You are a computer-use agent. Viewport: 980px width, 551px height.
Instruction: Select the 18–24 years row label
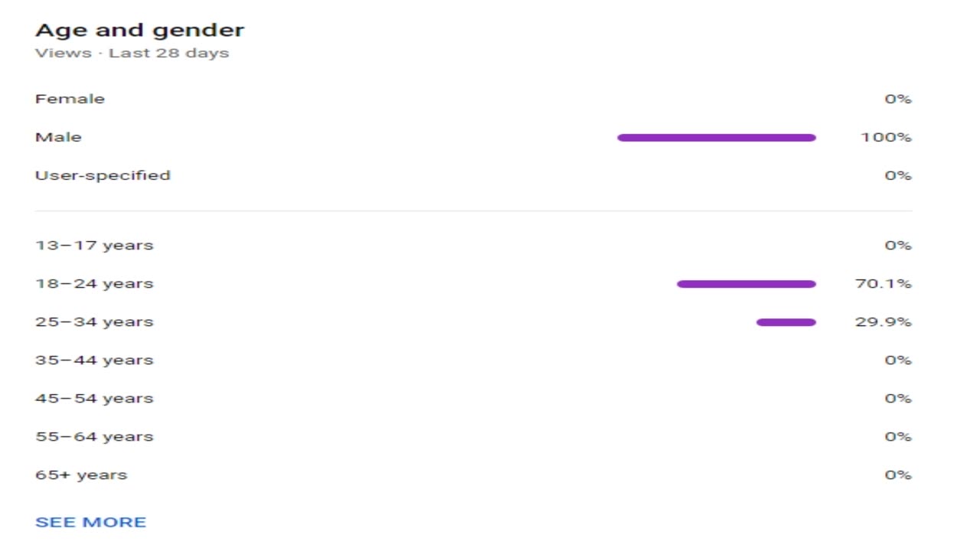pos(94,284)
